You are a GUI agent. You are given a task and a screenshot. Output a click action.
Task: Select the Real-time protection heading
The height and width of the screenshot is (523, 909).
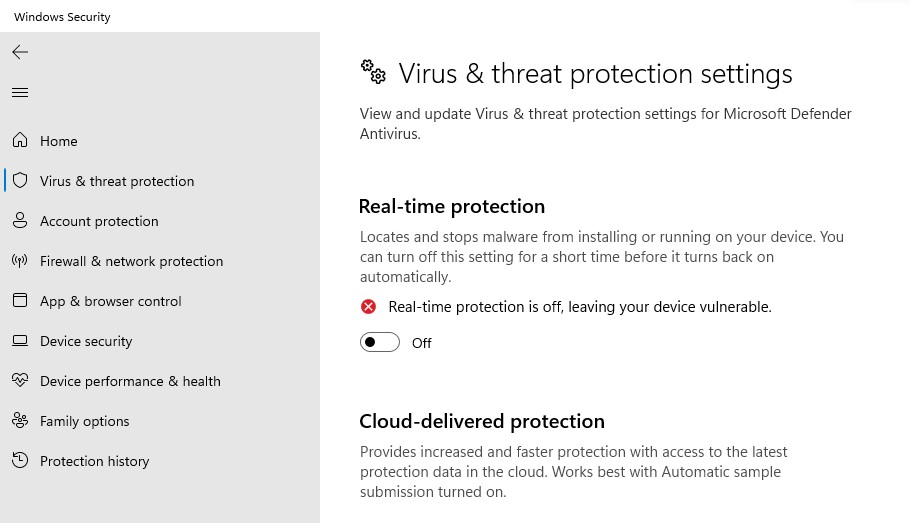coord(452,207)
